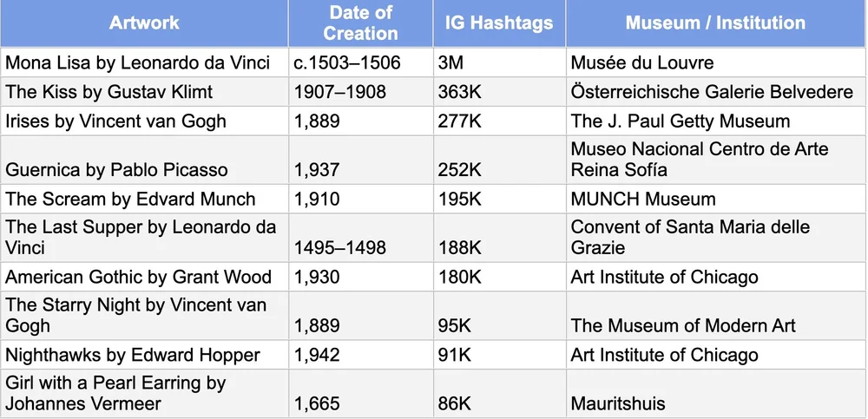Click the Österreichische Galerie Belvedere cell
Image resolution: width=868 pixels, height=419 pixels.
(x=715, y=92)
